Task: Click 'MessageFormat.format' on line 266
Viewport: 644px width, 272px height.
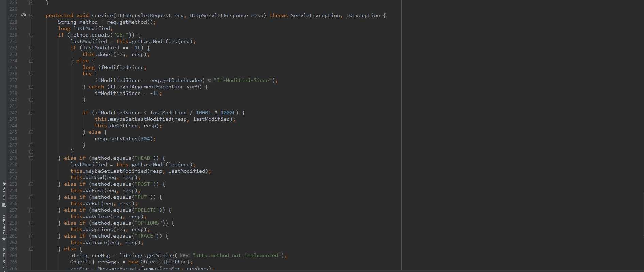Action: click(x=128, y=268)
